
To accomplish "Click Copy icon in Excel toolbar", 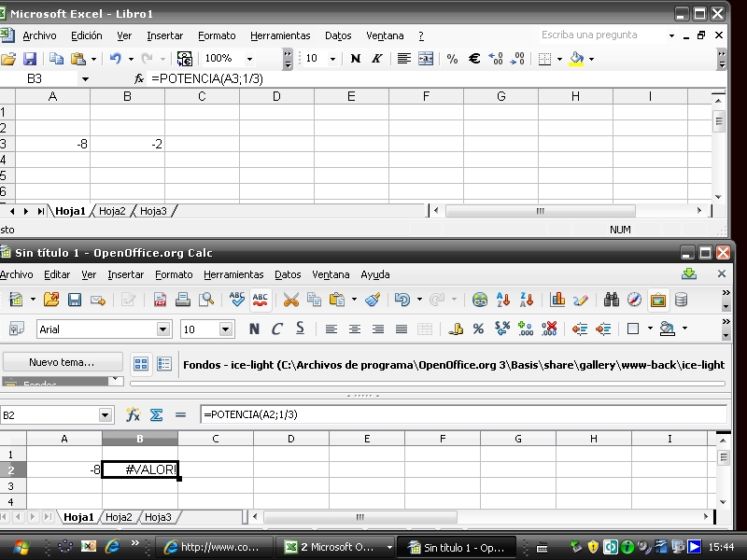I will click(56, 59).
